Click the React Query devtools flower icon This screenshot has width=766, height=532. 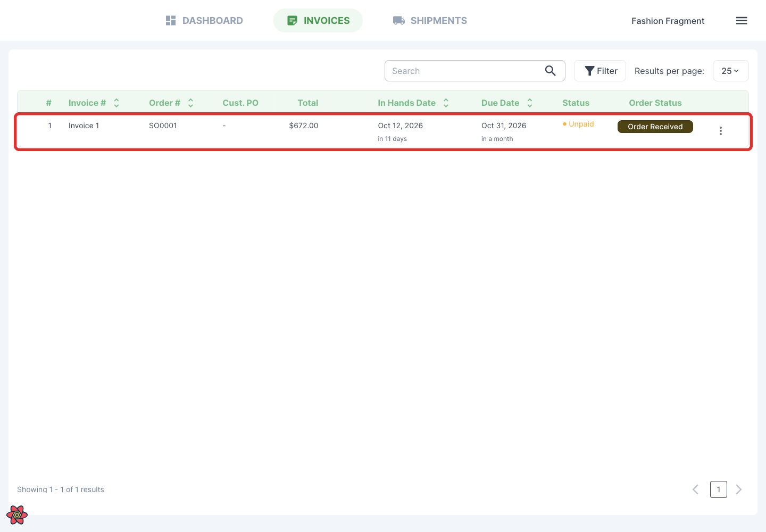17,515
